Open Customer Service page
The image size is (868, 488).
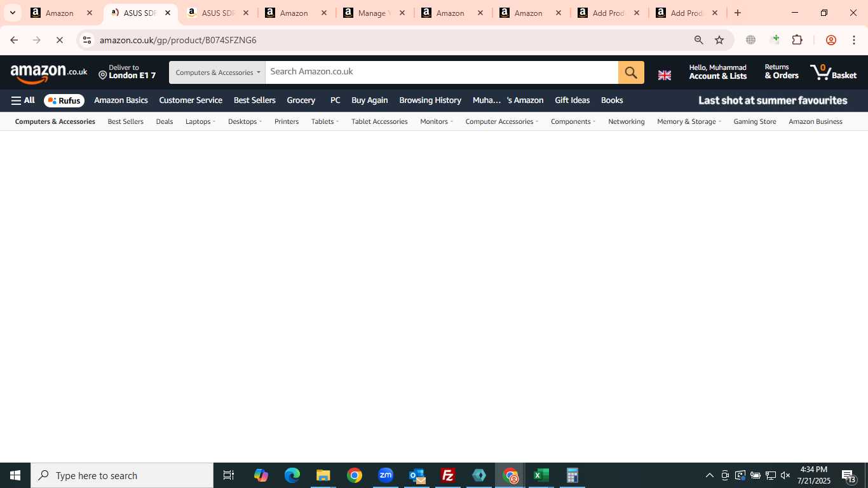pos(191,100)
